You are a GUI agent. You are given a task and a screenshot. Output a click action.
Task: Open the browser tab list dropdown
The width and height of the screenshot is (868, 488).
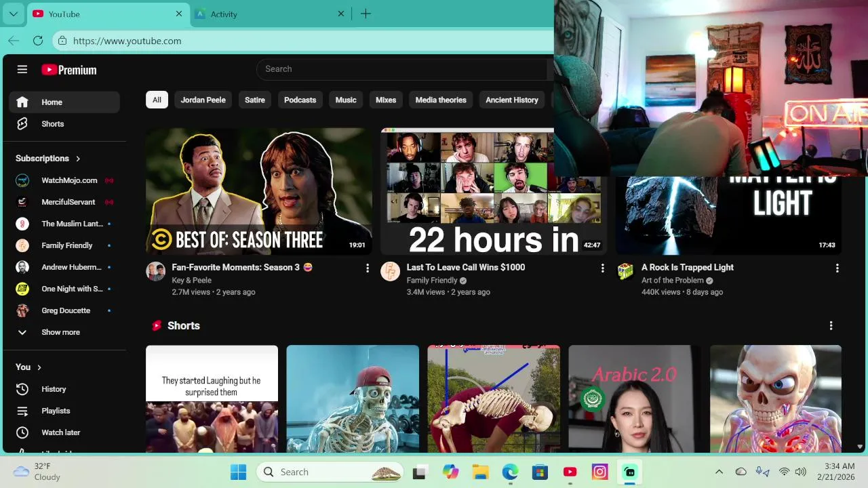tap(13, 14)
